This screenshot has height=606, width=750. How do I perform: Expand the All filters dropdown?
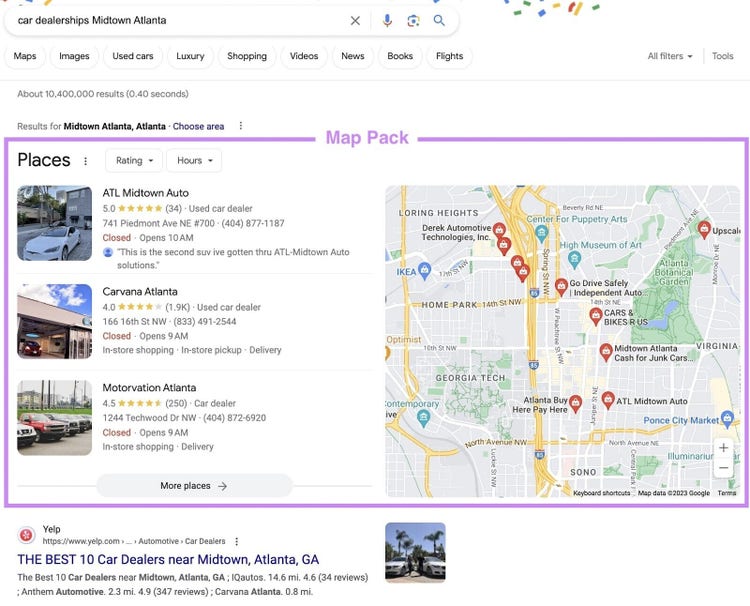(x=670, y=56)
